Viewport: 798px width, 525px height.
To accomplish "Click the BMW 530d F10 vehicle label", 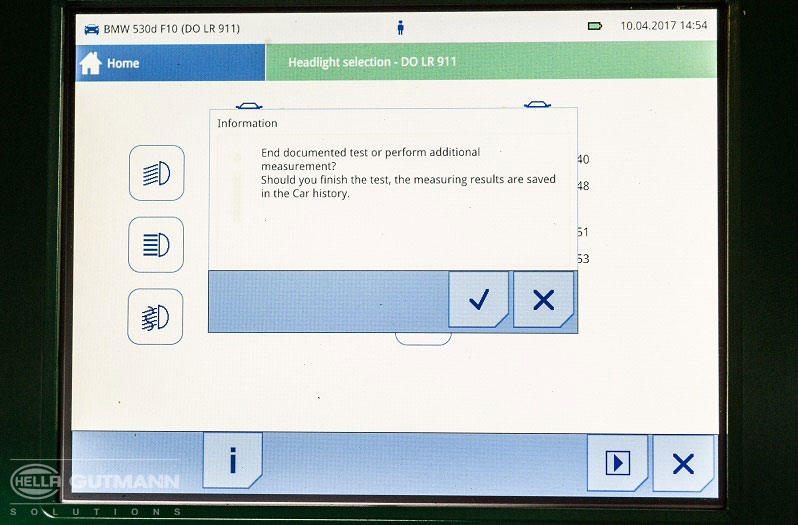I will point(171,28).
